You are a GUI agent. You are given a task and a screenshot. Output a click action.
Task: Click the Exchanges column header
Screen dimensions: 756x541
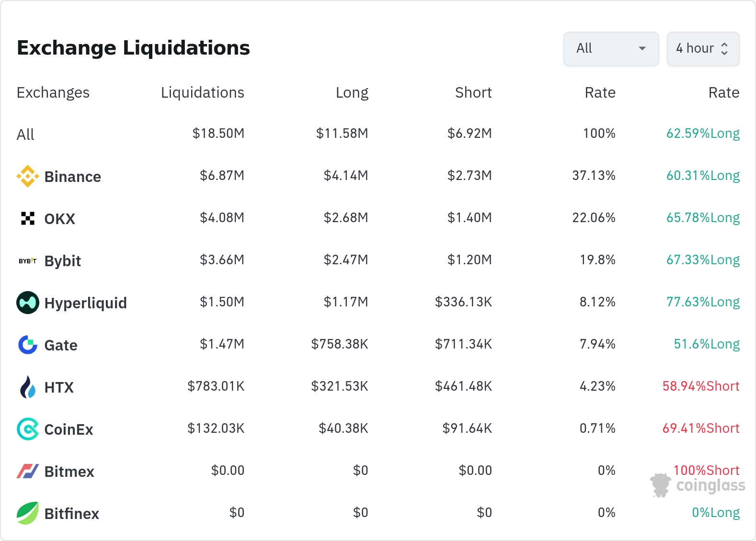click(53, 92)
